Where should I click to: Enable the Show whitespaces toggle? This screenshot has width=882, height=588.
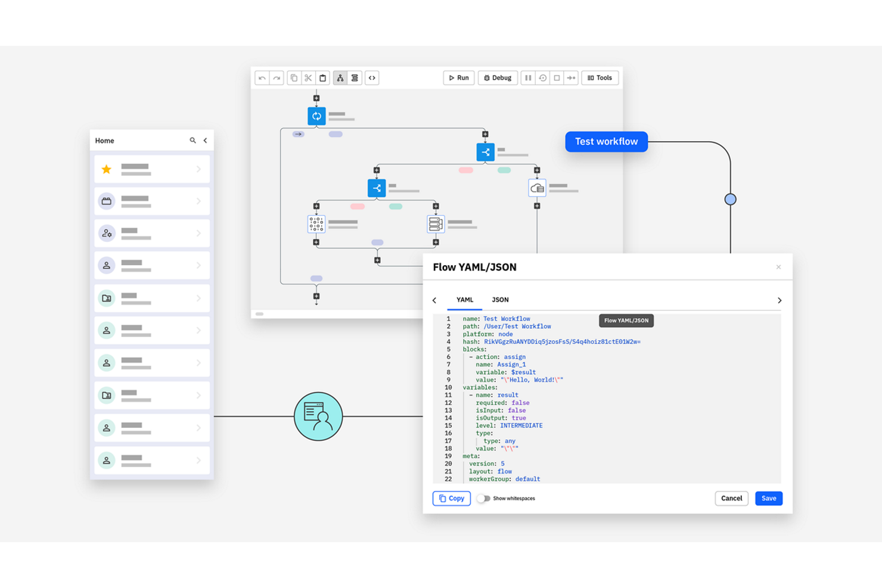(x=483, y=499)
